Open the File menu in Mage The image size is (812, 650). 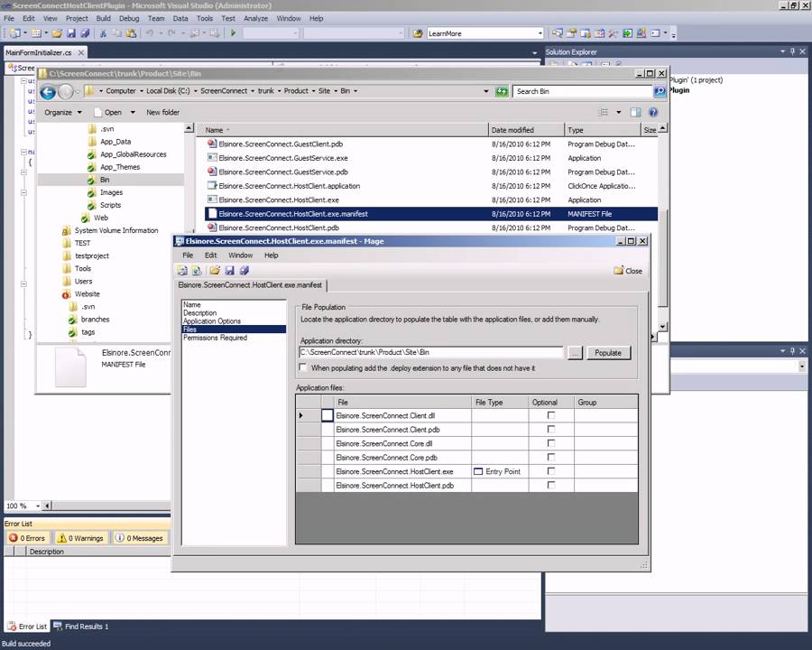point(188,255)
